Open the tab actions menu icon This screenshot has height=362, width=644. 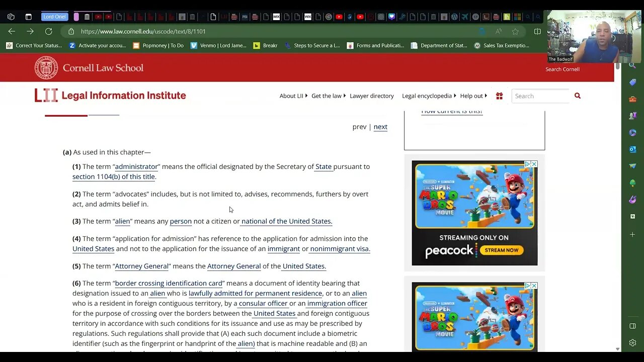pyautogui.click(x=28, y=17)
